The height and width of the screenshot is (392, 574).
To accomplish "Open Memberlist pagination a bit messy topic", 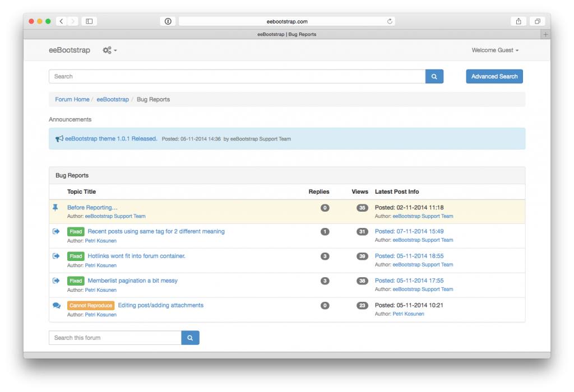I will pyautogui.click(x=132, y=281).
